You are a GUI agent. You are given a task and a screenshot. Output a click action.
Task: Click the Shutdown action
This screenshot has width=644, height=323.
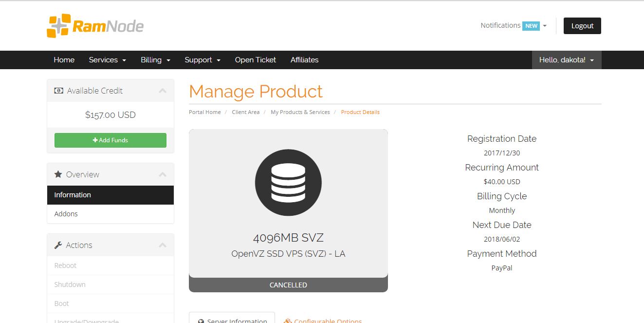click(110, 285)
